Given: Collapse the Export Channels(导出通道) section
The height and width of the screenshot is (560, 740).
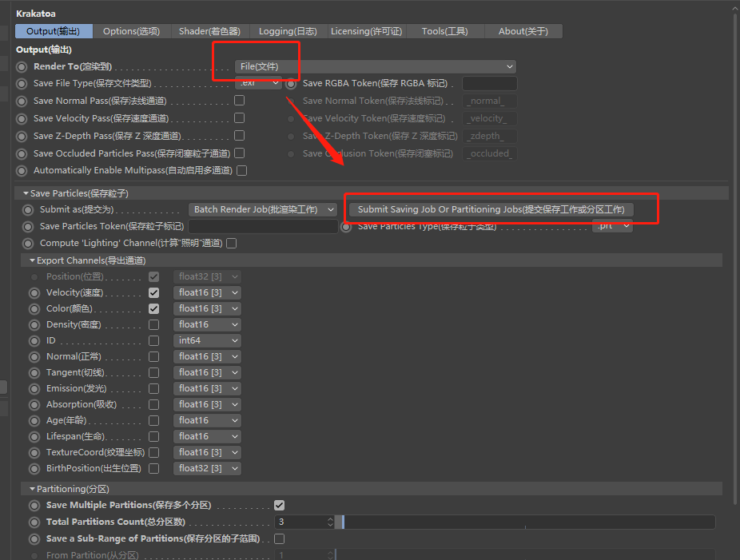Looking at the screenshot, I should click(x=33, y=260).
